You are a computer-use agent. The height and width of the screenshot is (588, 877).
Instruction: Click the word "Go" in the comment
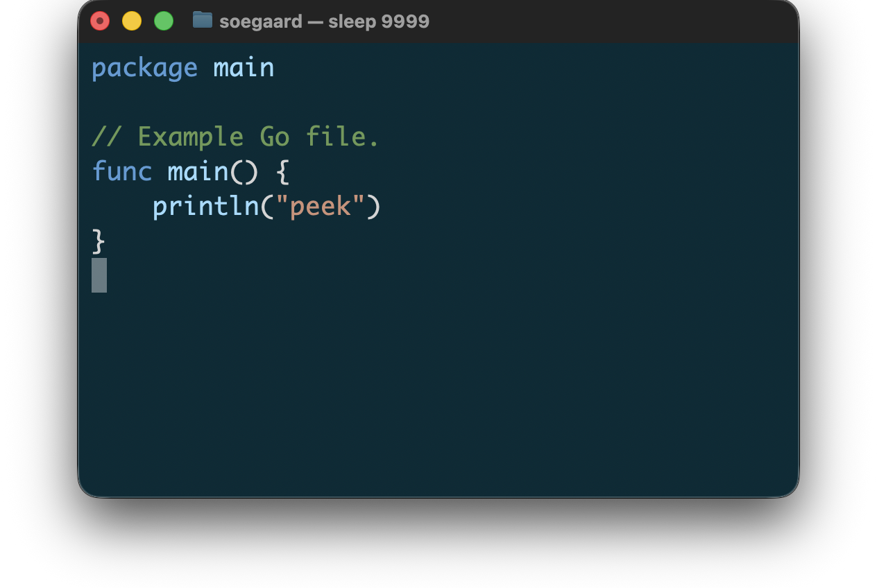[274, 137]
